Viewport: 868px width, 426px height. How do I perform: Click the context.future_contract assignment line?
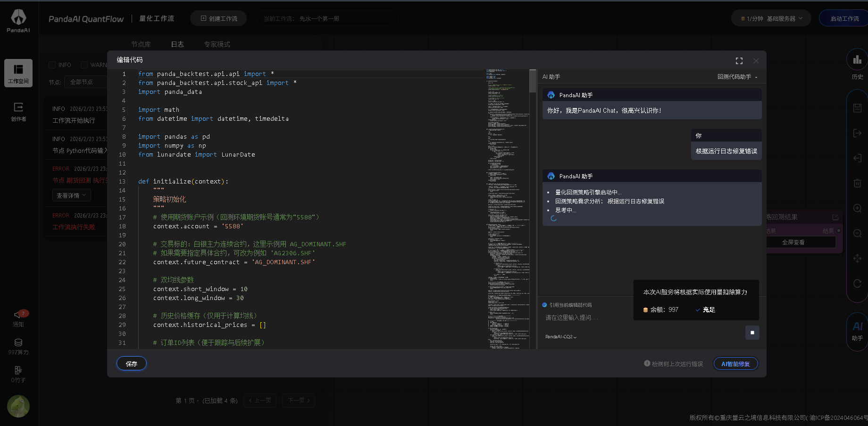click(234, 262)
